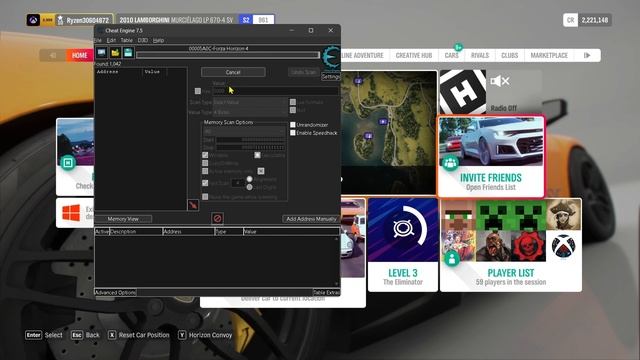Click the left arrow beside HOME tab
640x360 pixels.
[x=53, y=56]
